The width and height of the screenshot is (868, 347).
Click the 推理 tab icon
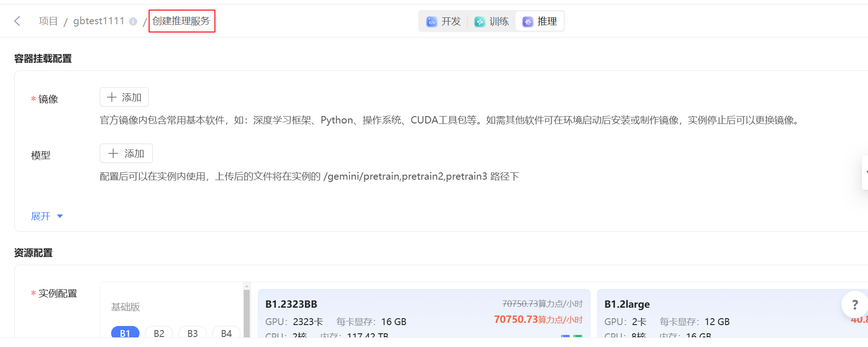pos(527,22)
